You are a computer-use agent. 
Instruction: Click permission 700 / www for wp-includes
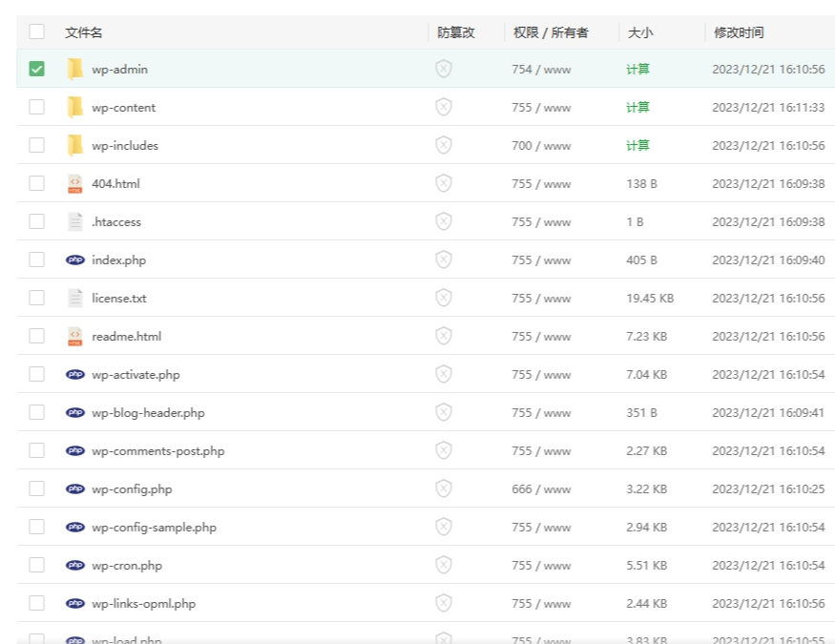click(x=541, y=146)
